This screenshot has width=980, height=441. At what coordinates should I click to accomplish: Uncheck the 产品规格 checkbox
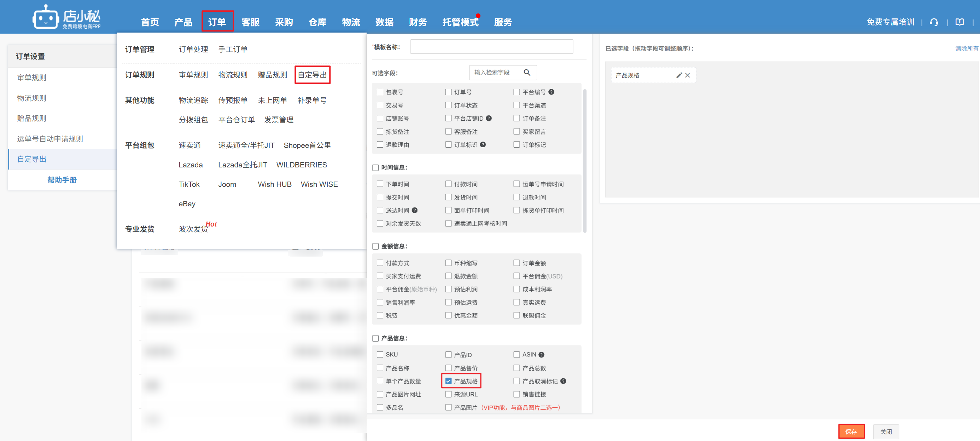(449, 381)
